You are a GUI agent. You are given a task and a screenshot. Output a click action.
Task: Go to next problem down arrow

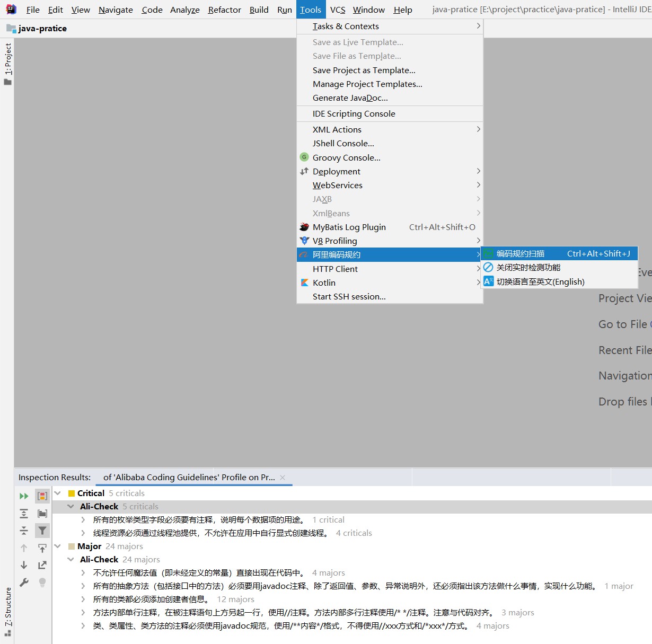pos(24,565)
